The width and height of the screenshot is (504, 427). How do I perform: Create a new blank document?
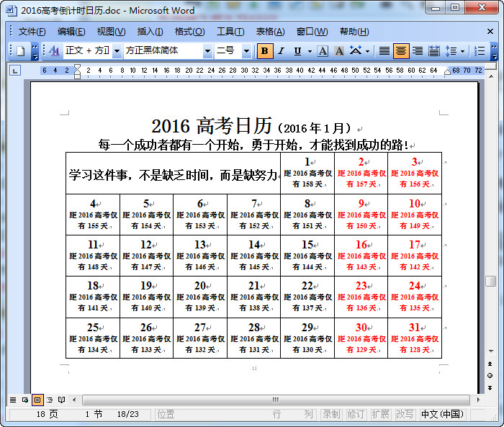click(x=21, y=51)
